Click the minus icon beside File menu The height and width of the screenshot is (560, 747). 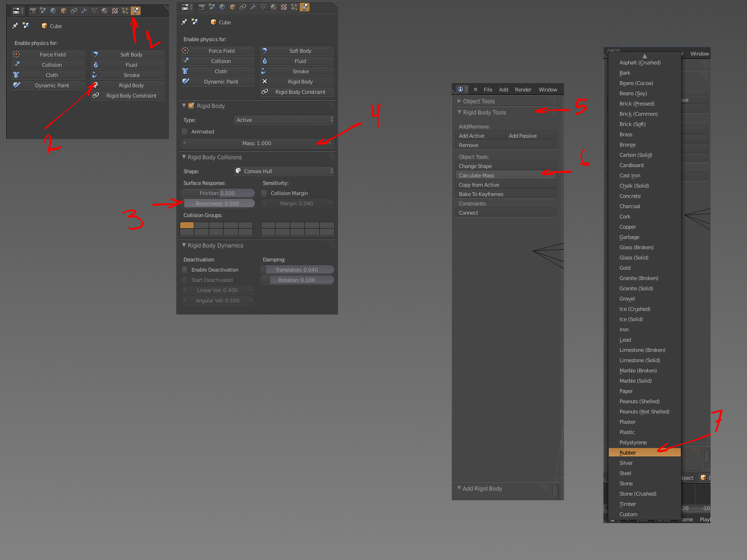[475, 89]
